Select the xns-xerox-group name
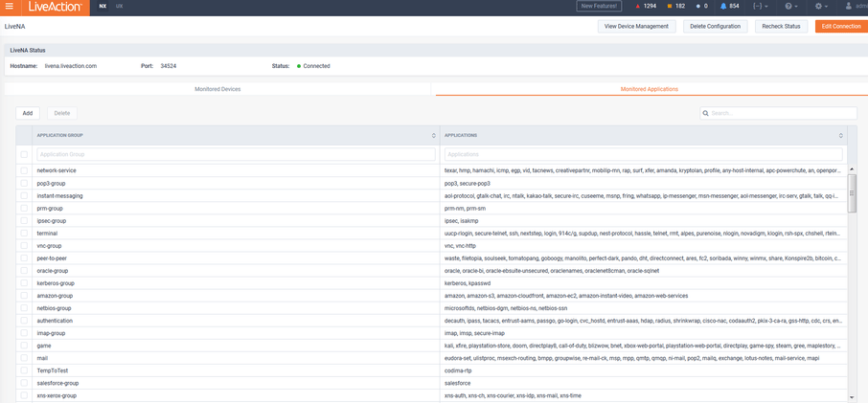This screenshot has height=403, width=868. [57, 395]
